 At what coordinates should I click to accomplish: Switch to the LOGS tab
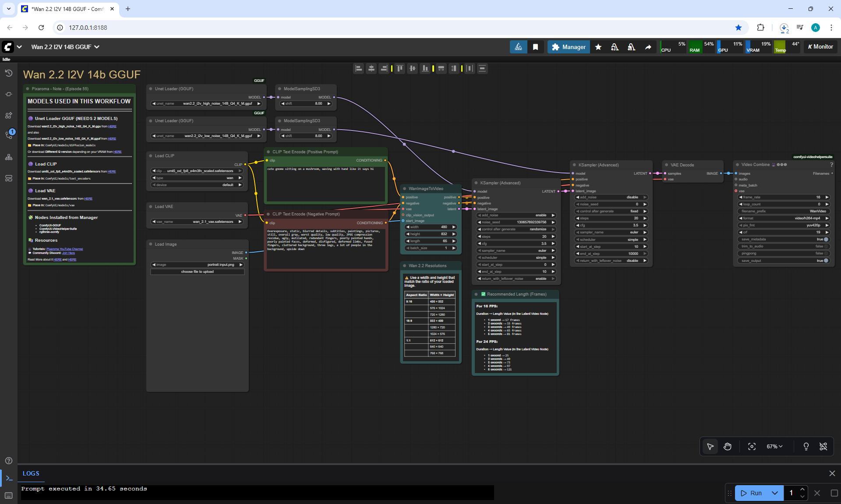[31, 473]
